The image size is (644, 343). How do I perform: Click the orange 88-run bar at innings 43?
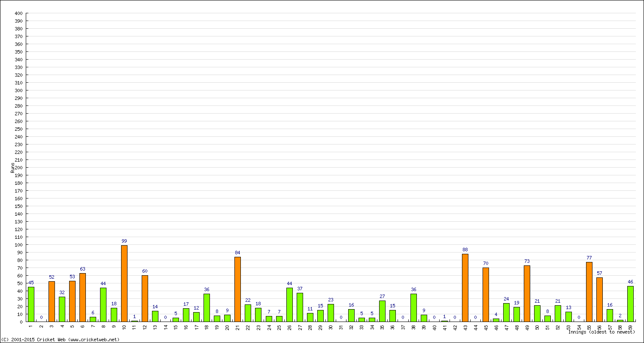tap(465, 288)
